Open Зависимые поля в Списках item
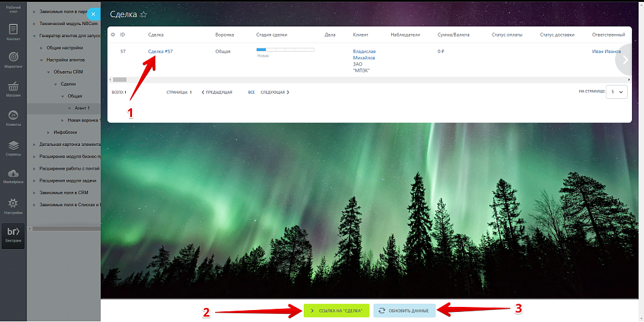This screenshot has height=322, width=644. 70,204
